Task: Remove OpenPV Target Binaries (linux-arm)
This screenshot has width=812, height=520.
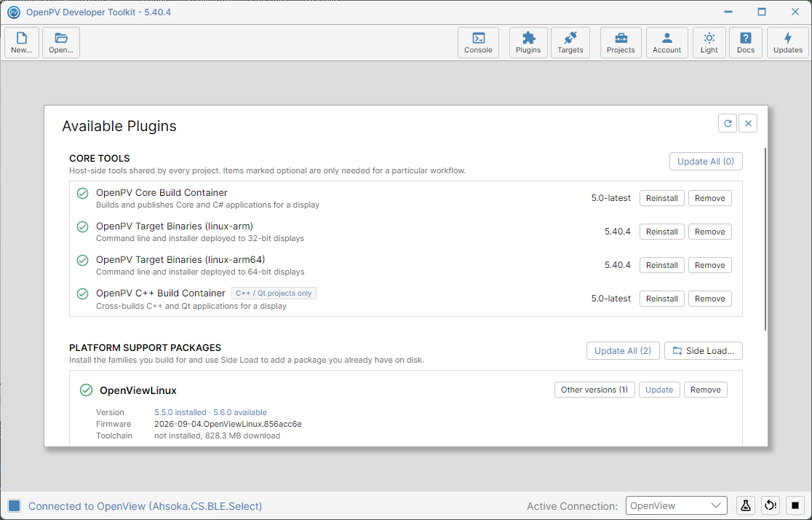Action: 710,232
